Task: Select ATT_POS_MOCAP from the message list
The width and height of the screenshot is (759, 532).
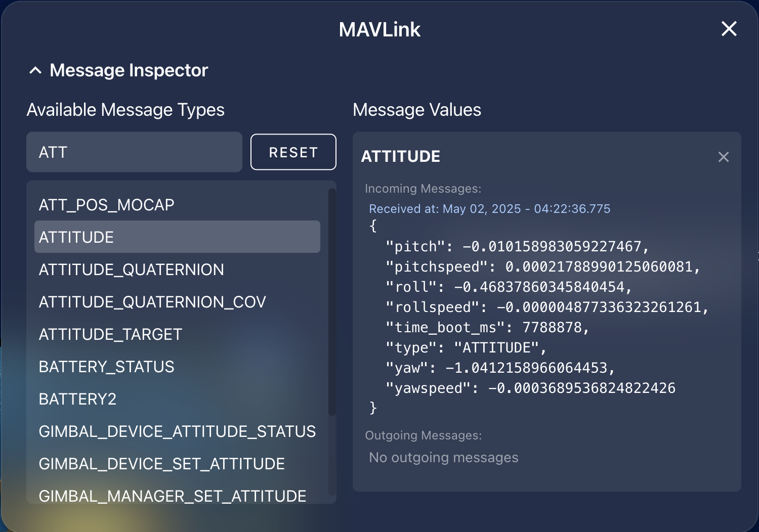Action: pos(106,204)
